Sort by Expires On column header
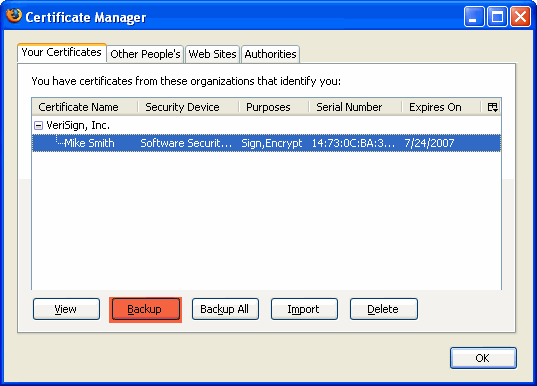Viewport: 537px width, 386px height. point(441,107)
